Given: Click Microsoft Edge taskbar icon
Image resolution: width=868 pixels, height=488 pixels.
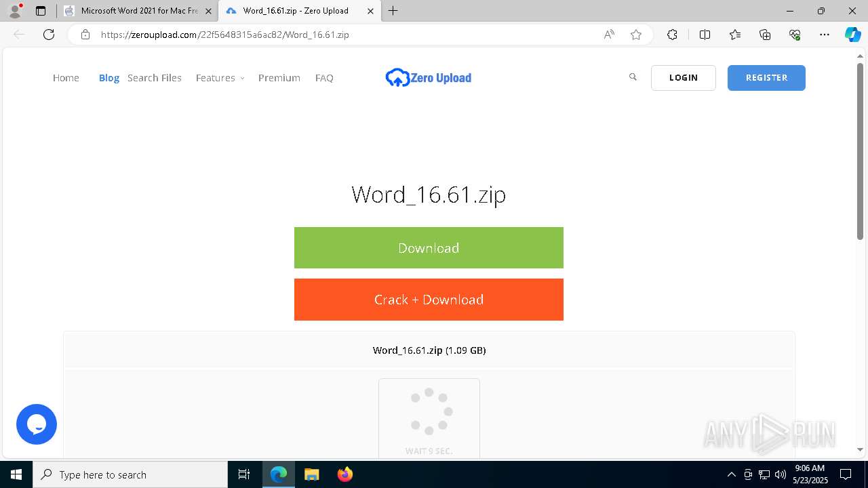Looking at the screenshot, I should point(279,474).
